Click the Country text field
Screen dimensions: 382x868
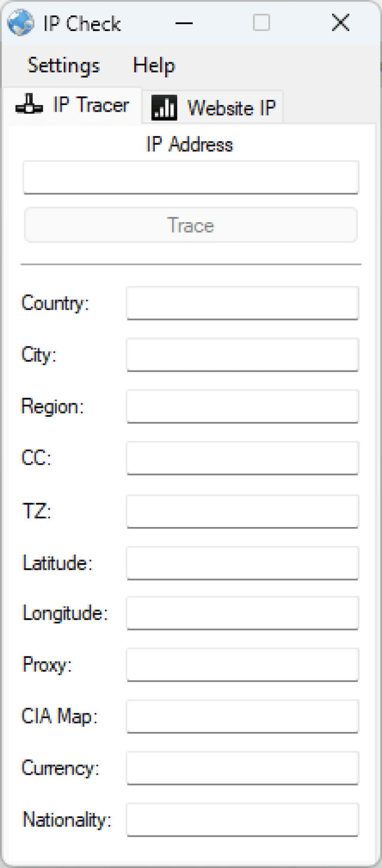(242, 303)
